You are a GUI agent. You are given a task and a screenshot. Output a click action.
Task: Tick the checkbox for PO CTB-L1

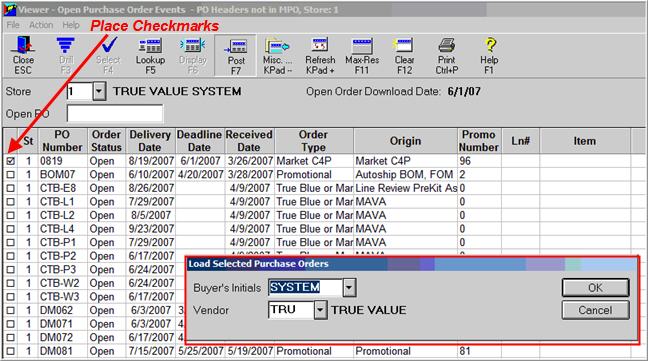click(x=10, y=202)
